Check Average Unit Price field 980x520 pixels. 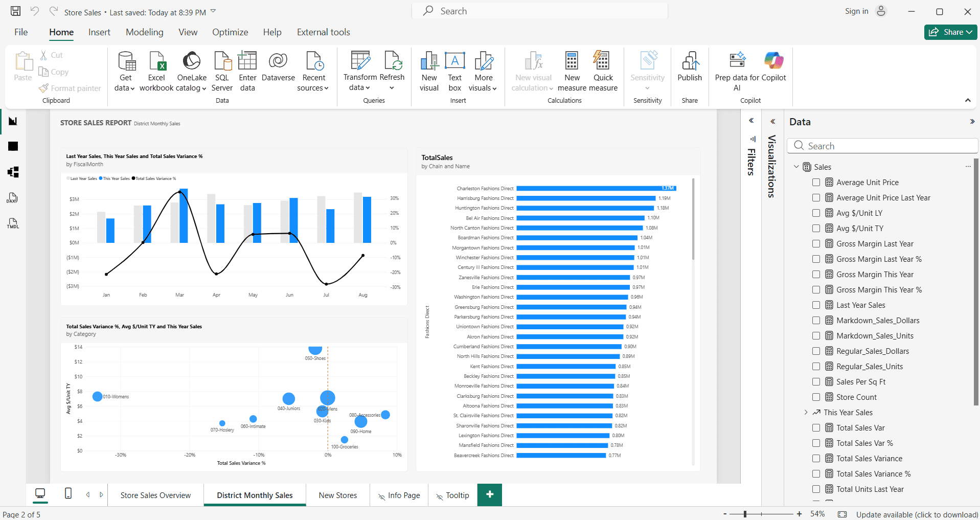[x=816, y=183]
